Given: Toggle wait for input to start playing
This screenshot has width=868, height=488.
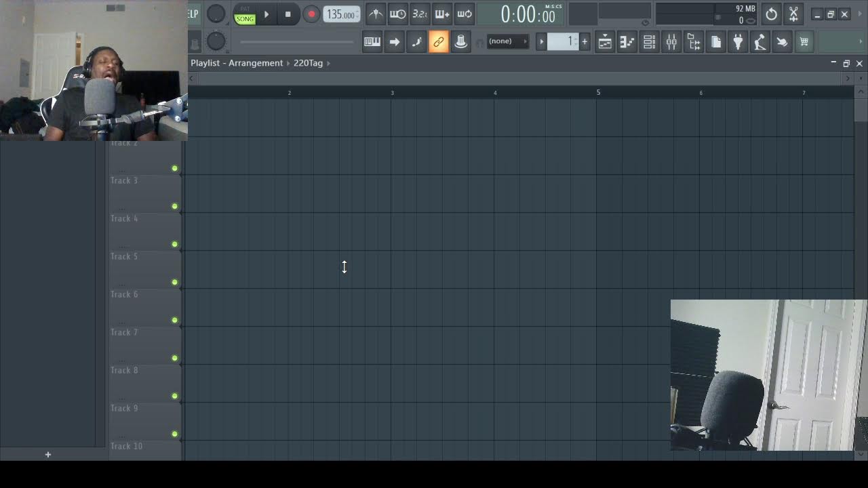Looking at the screenshot, I should coord(398,14).
